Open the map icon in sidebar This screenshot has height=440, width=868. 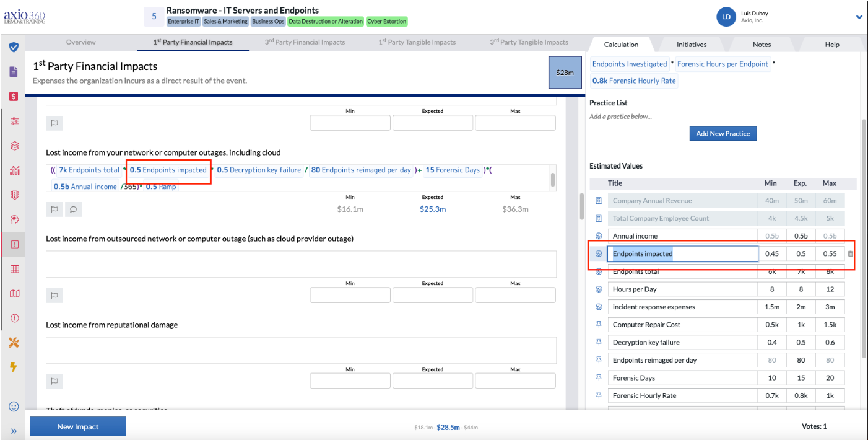pyautogui.click(x=15, y=293)
